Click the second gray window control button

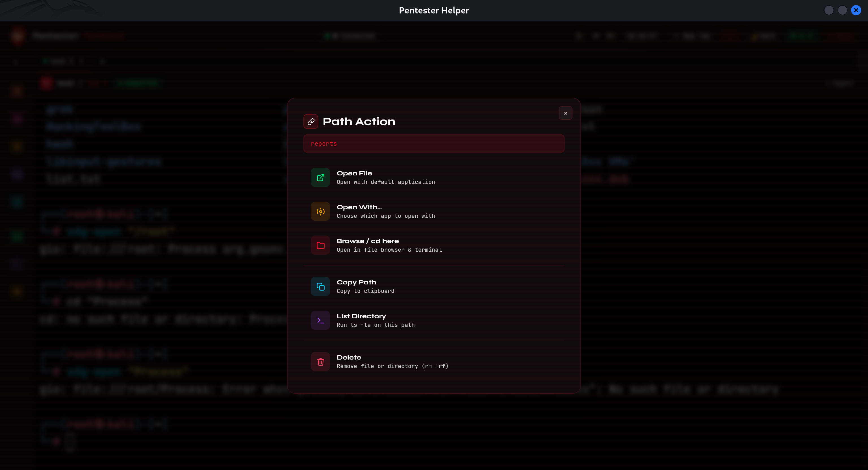[x=842, y=10]
